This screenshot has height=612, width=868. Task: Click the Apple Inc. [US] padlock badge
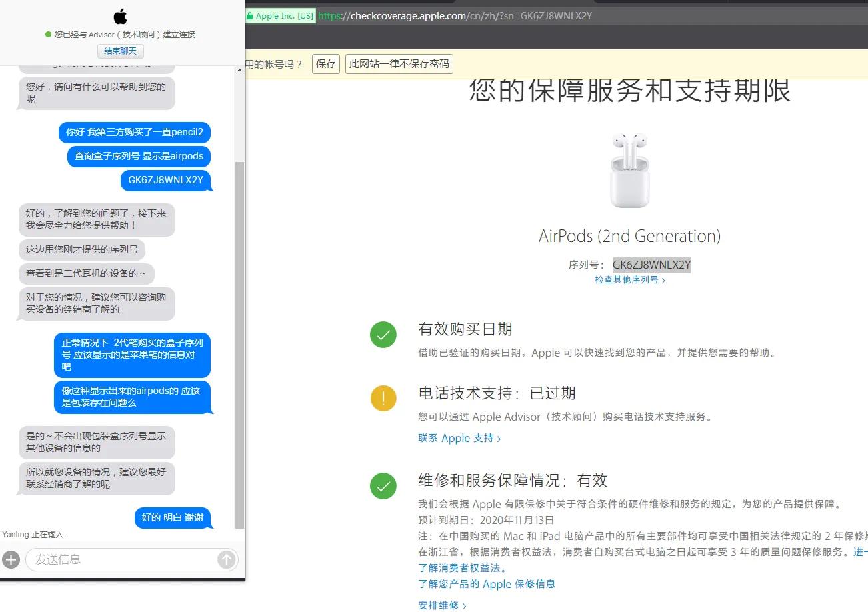(x=279, y=15)
